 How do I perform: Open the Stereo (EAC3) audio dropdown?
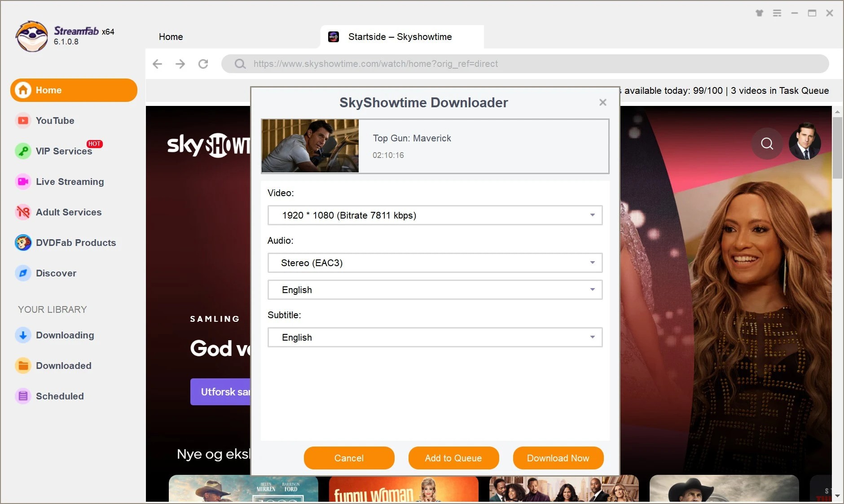tap(435, 263)
